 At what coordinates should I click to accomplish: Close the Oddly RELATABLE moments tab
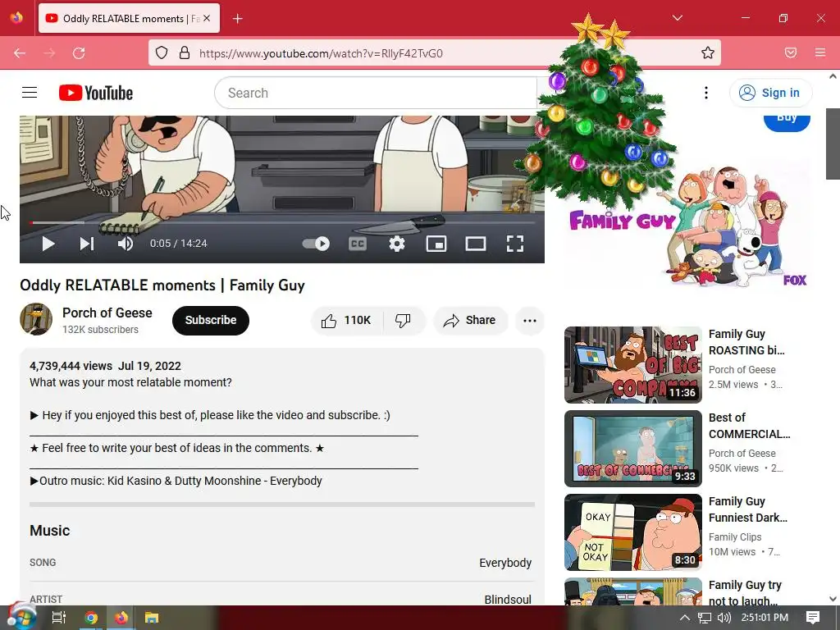[207, 19]
